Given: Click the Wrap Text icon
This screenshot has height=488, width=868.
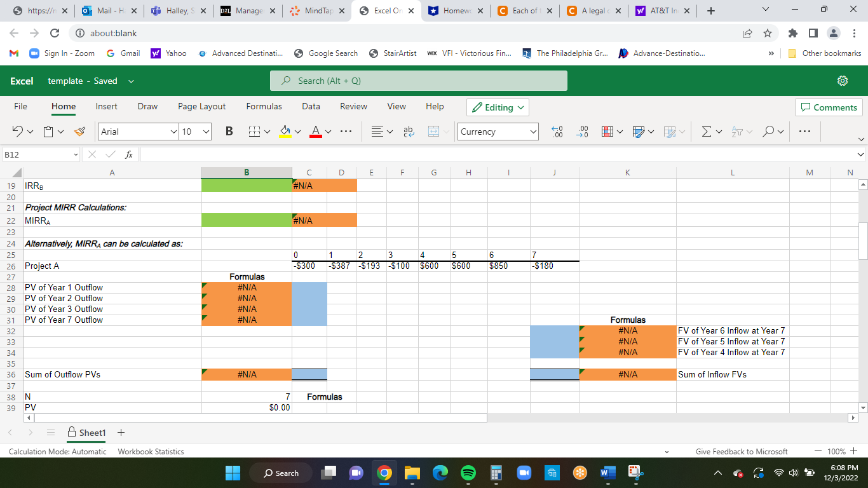Looking at the screenshot, I should [x=407, y=132].
